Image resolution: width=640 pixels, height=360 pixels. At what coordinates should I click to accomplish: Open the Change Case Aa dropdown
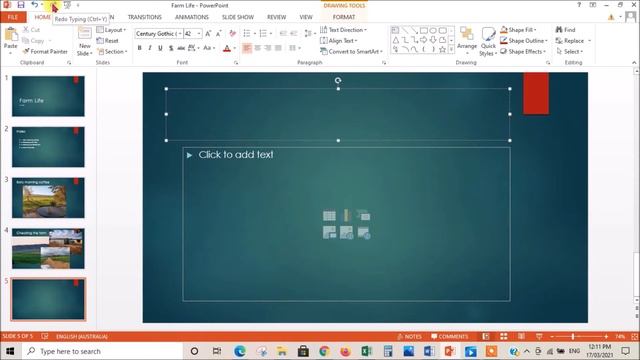click(209, 48)
